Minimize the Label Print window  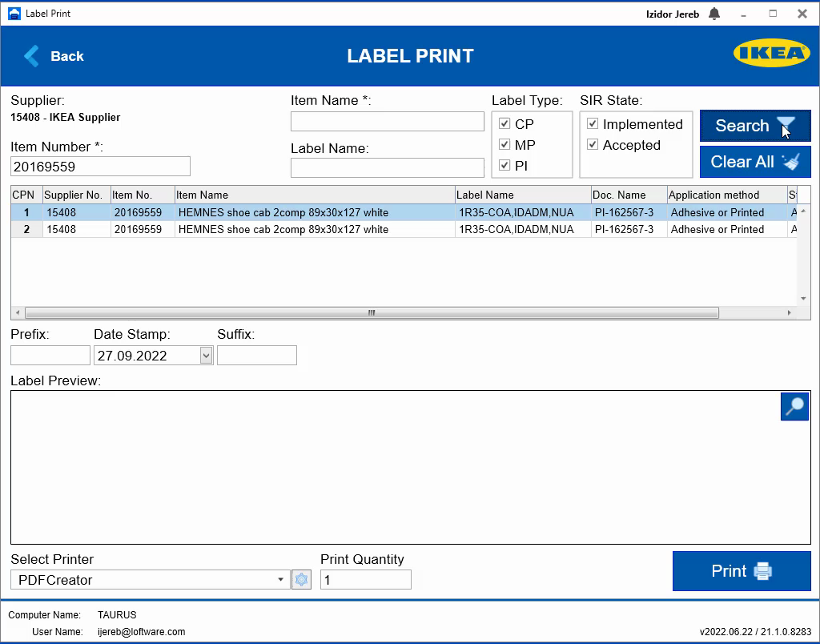pos(743,14)
